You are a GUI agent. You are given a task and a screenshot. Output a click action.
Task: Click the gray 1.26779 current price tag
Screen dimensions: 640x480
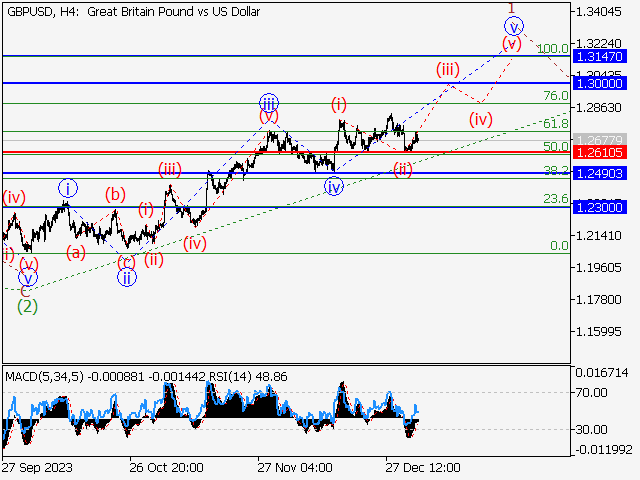[600, 140]
